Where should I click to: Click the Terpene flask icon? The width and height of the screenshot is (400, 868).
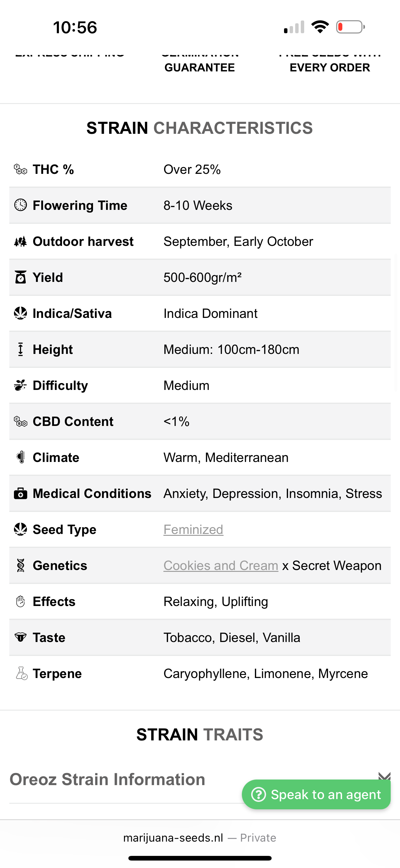21,673
